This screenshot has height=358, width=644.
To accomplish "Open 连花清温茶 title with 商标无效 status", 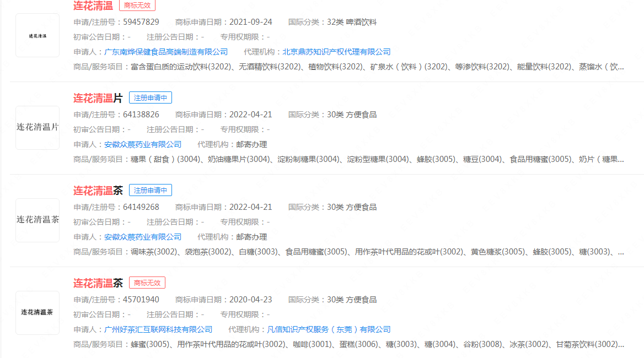I will [x=98, y=283].
